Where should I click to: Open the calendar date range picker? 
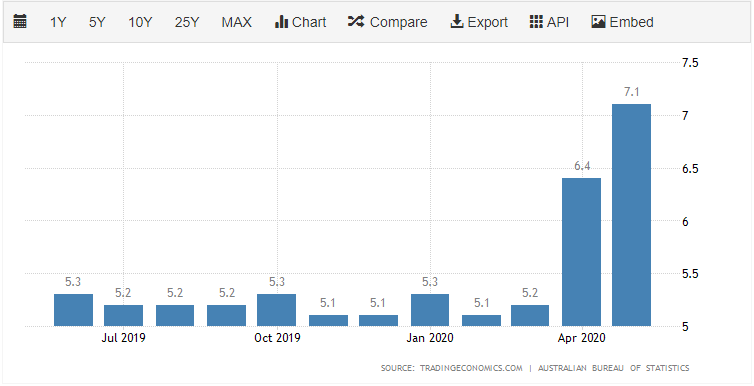tap(20, 22)
